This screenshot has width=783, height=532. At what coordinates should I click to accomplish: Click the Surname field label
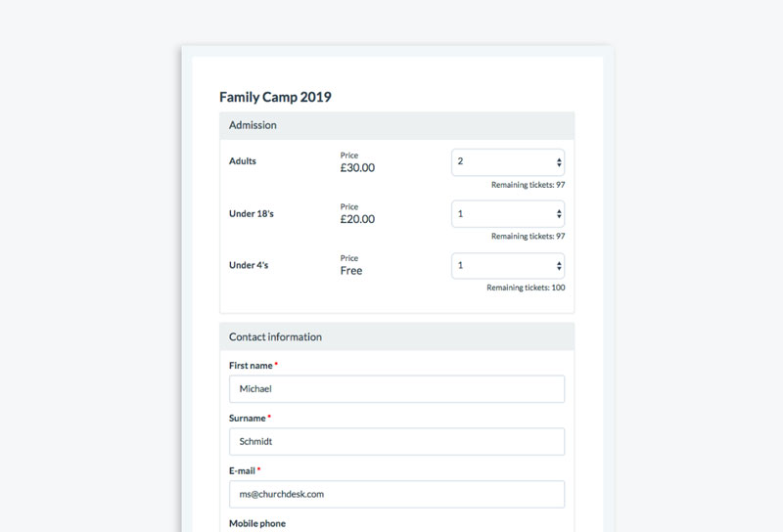[x=248, y=419]
